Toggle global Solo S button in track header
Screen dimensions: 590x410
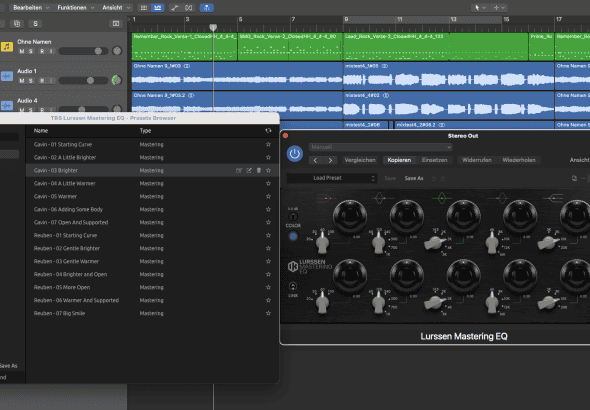[35, 24]
